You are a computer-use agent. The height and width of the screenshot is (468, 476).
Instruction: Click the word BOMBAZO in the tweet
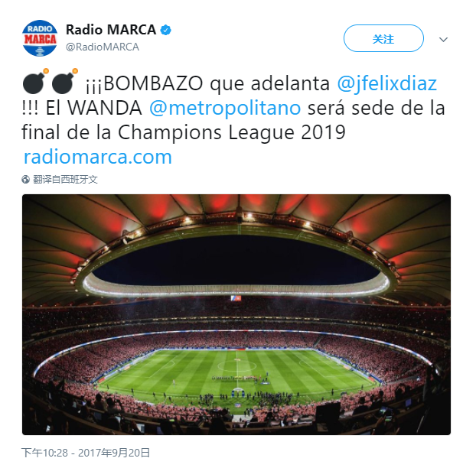pyautogui.click(x=153, y=83)
